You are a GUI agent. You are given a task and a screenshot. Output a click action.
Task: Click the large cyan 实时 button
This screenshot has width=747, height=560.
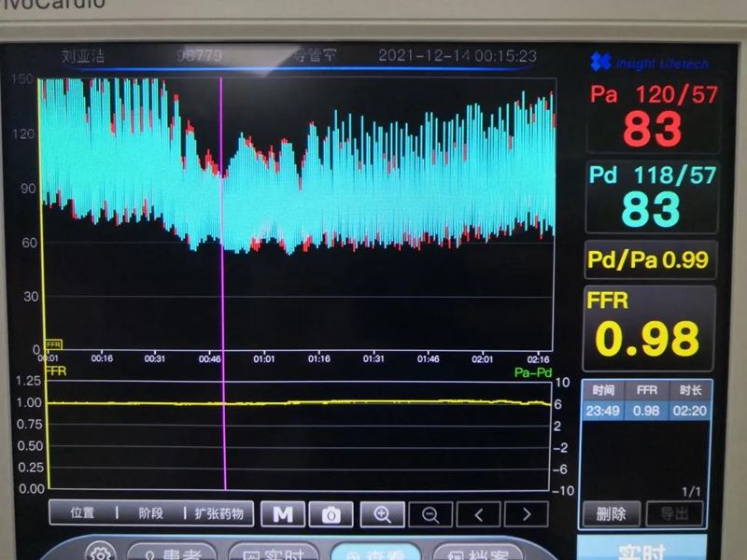coord(641,550)
